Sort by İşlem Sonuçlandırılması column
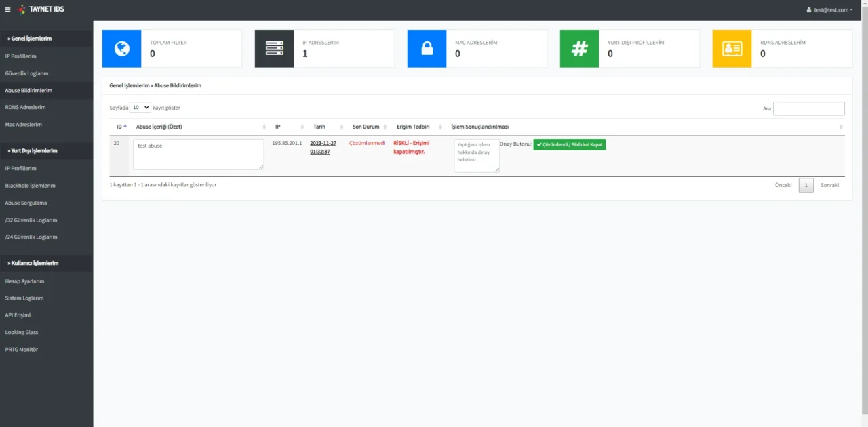The width and height of the screenshot is (868, 427). point(645,127)
